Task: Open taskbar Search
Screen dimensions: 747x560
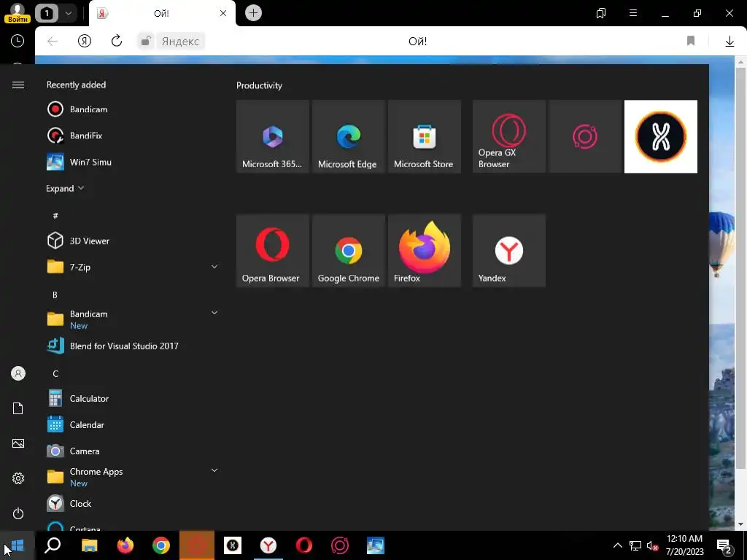Action: pos(53,545)
